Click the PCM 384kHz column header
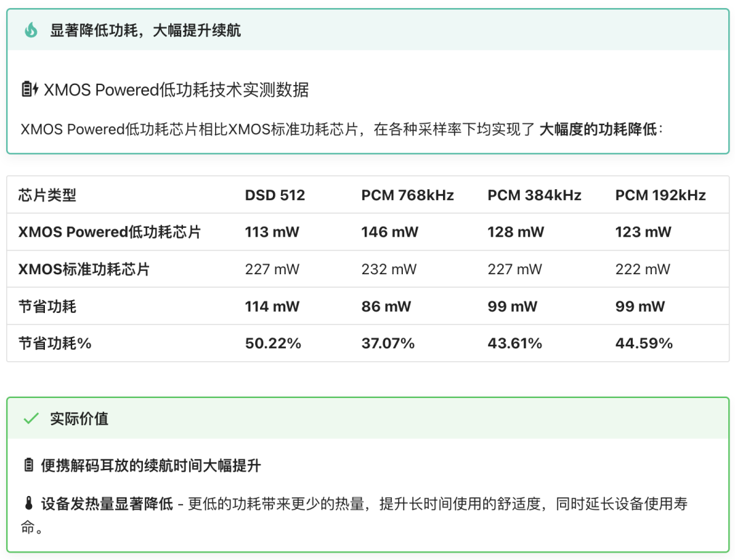The width and height of the screenshot is (735, 560). 534,195
